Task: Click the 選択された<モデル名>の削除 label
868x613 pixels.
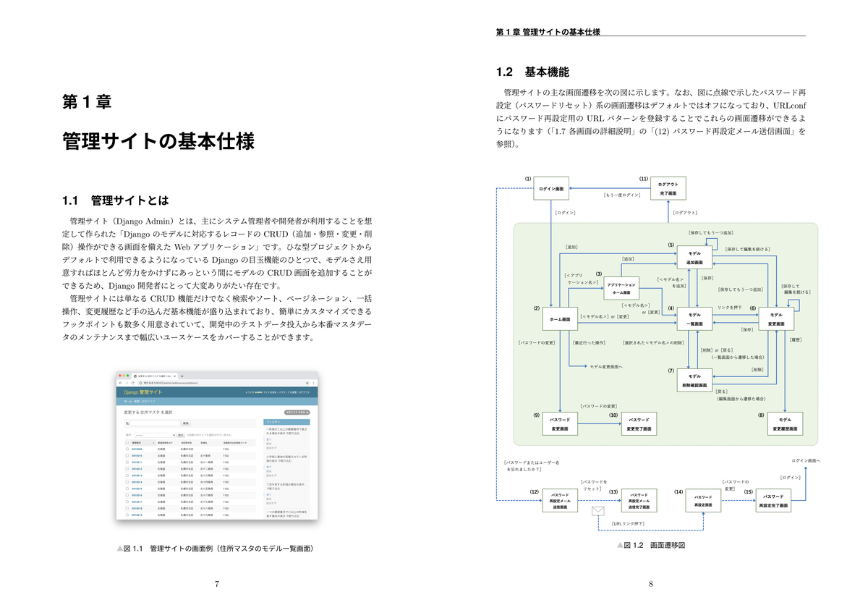Action: tap(653, 342)
